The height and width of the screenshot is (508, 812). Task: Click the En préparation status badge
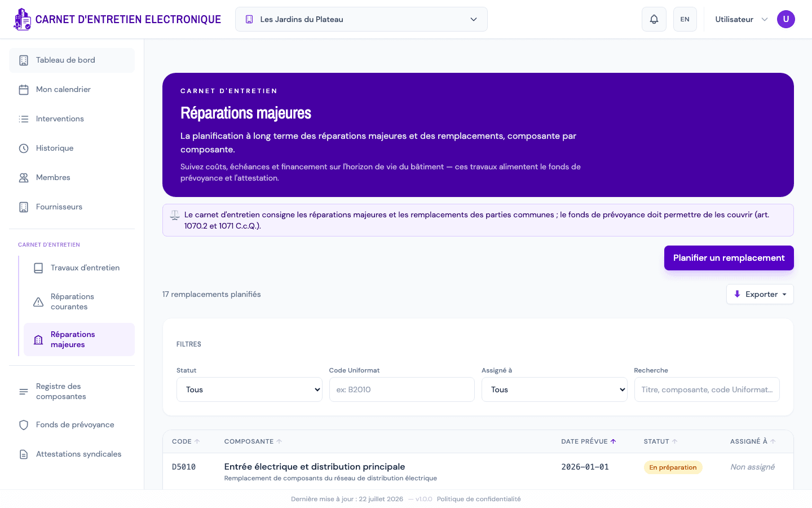pos(673,467)
